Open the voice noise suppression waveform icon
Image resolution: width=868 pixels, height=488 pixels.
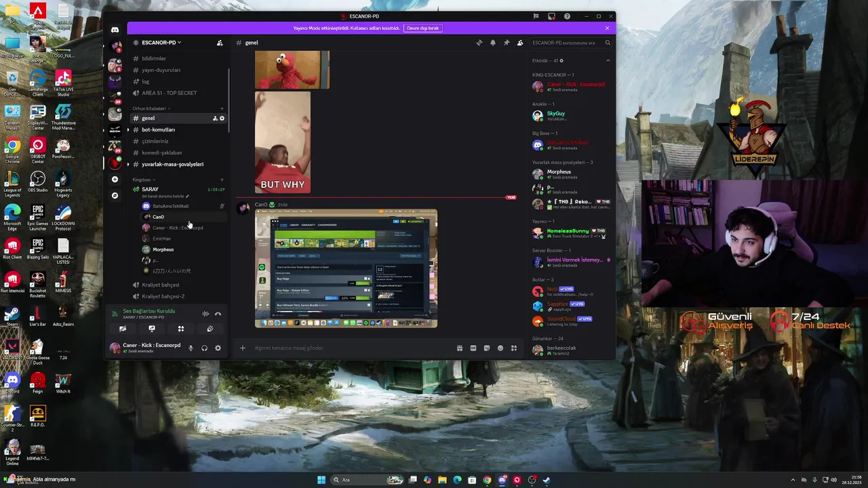[x=205, y=314]
